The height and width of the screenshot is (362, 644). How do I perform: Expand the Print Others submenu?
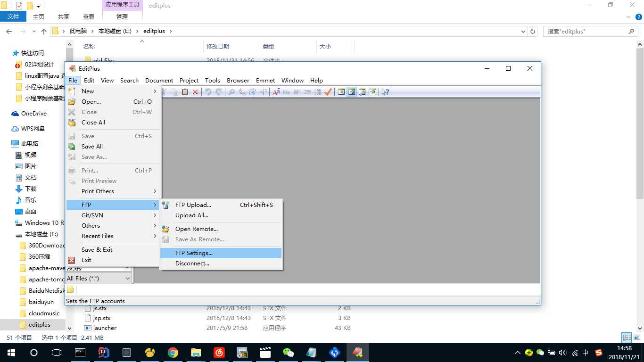[x=113, y=191]
